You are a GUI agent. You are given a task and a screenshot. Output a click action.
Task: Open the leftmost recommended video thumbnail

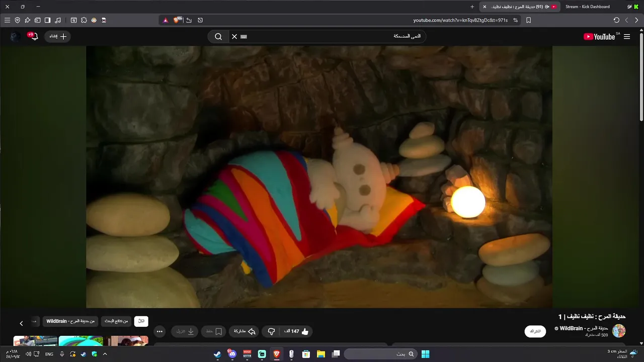pyautogui.click(x=35, y=341)
